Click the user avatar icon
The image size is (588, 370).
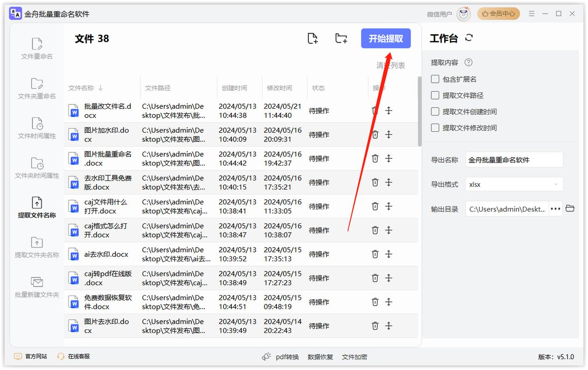tap(463, 14)
